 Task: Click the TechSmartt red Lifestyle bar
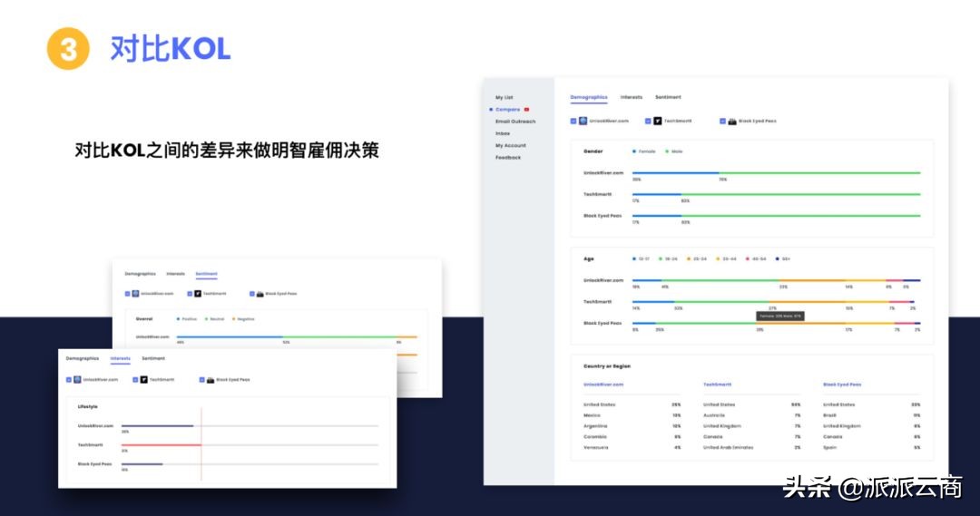162,444
